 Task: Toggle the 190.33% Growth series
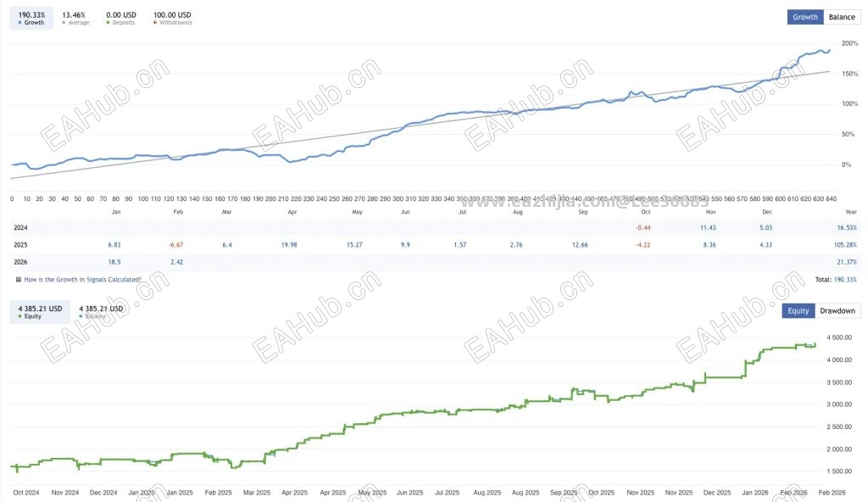click(x=31, y=19)
